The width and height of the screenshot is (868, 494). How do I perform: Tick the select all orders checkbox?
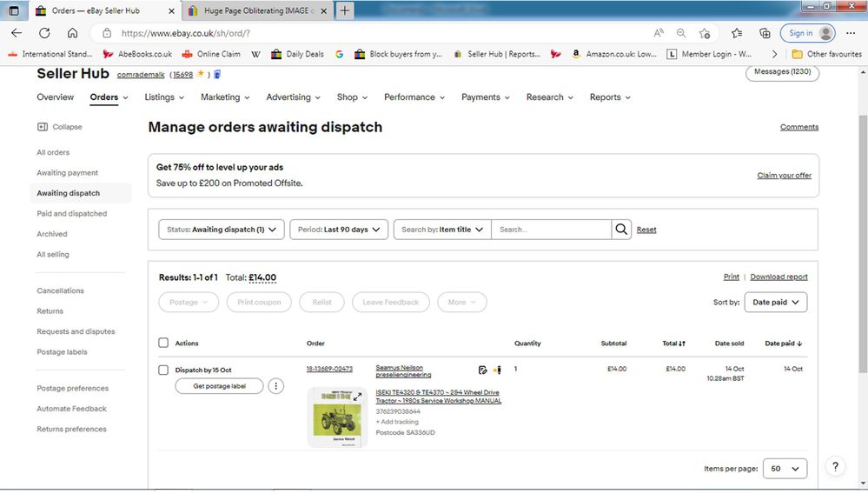(x=163, y=344)
